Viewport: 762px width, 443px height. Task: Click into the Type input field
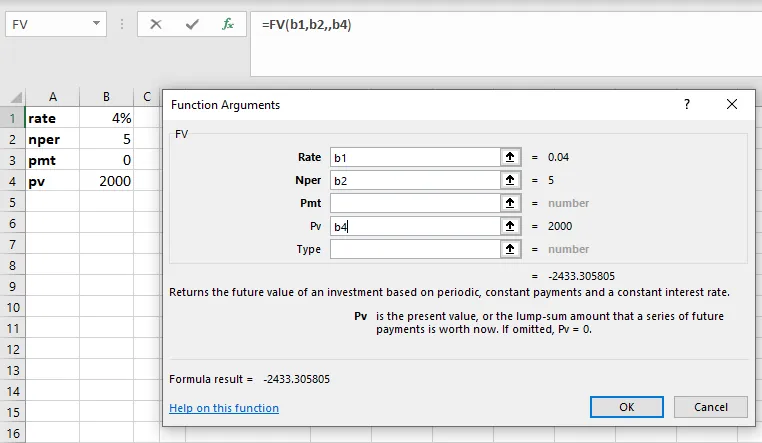pyautogui.click(x=414, y=249)
